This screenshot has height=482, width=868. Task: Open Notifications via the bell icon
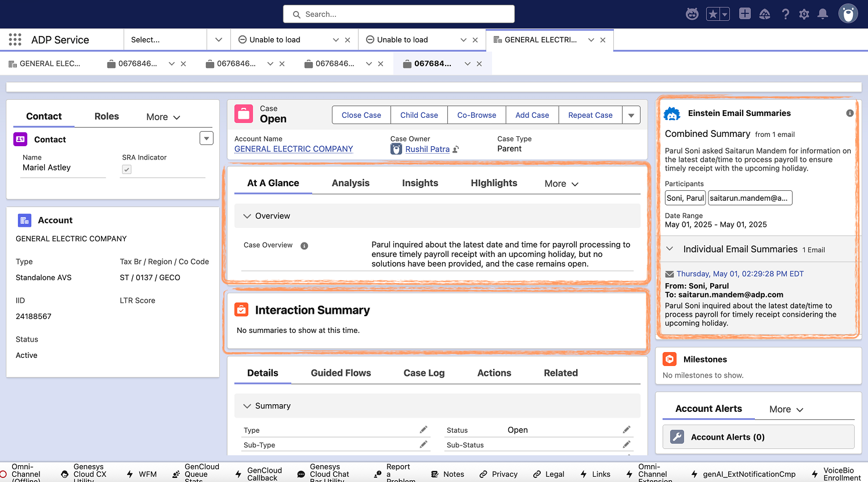(823, 13)
